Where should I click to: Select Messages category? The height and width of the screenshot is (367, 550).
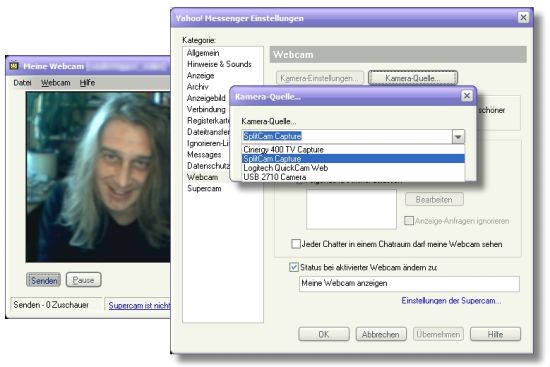coord(204,154)
